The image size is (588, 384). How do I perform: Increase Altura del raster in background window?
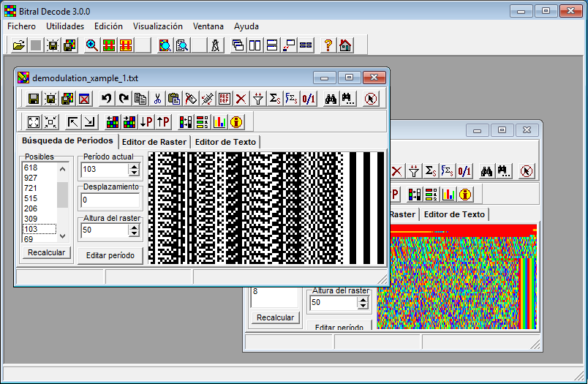click(363, 300)
